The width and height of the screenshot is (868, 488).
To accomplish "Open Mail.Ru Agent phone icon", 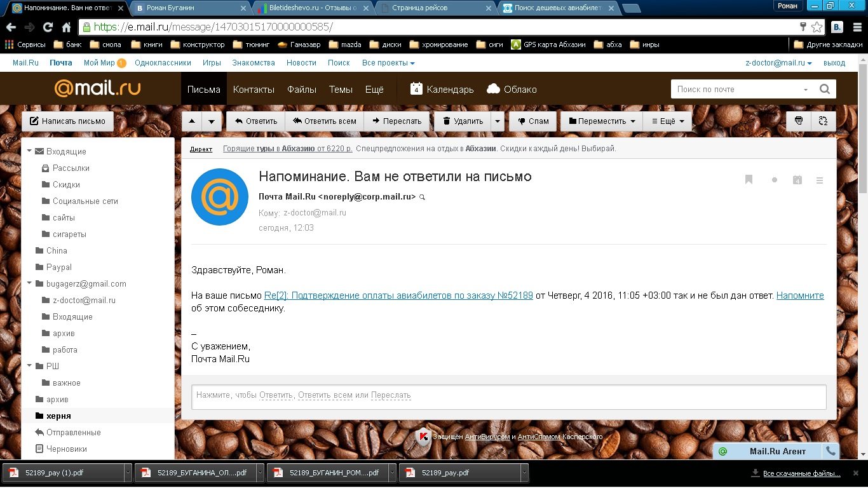I will 830,451.
